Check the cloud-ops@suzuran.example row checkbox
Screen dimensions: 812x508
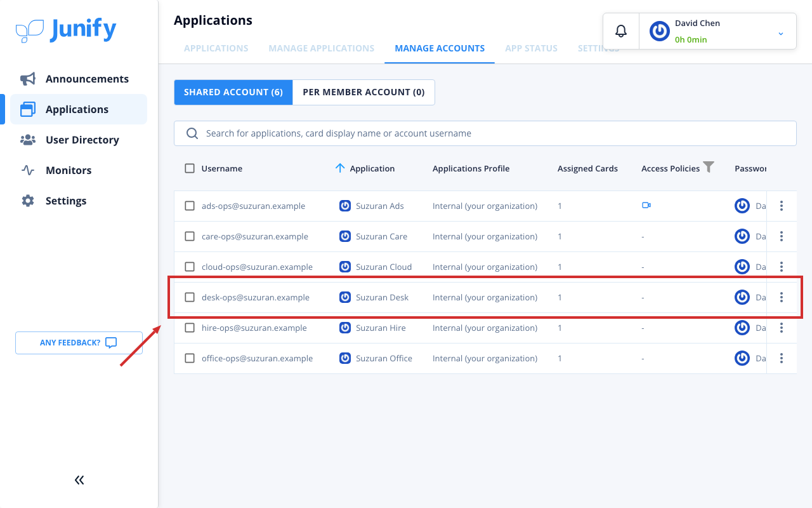(190, 267)
